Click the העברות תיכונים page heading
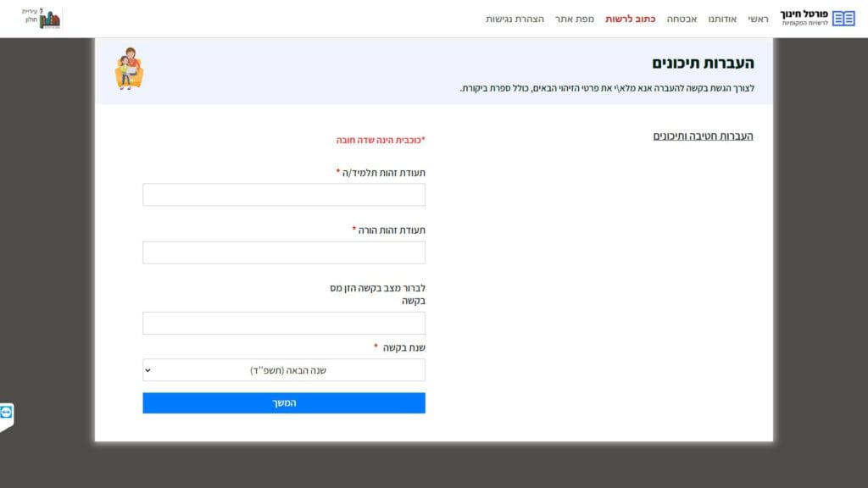Screen dimensions: 868x488 pyautogui.click(x=703, y=64)
